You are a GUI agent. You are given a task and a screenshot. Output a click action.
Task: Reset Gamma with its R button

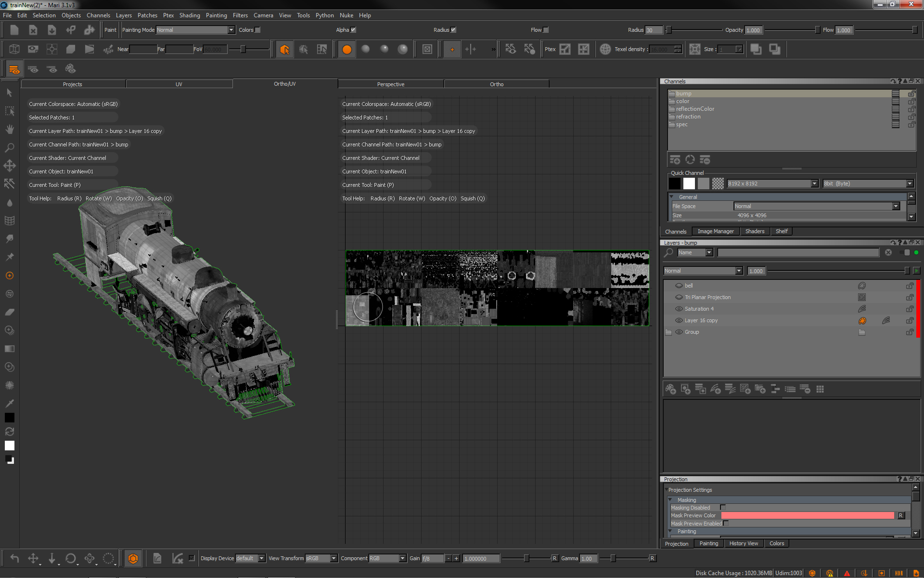tap(652, 558)
